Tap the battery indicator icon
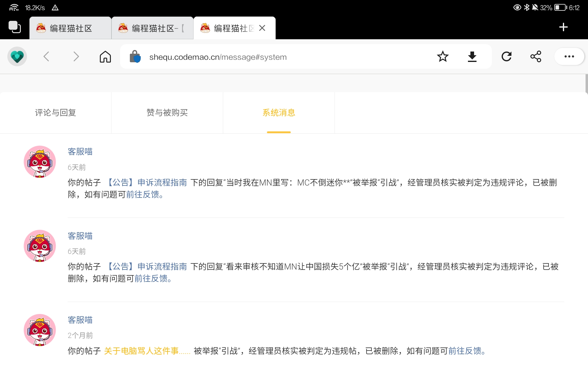 [560, 8]
